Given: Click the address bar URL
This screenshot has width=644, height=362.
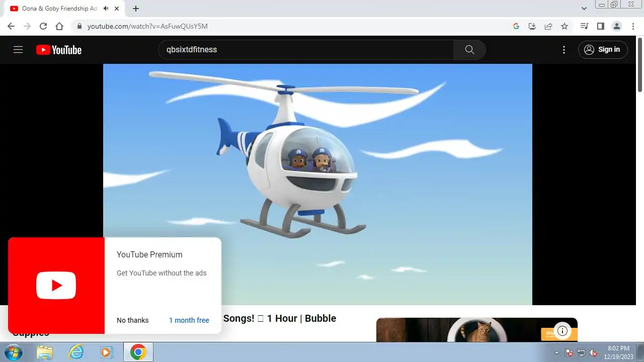Looking at the screenshot, I should 147,26.
